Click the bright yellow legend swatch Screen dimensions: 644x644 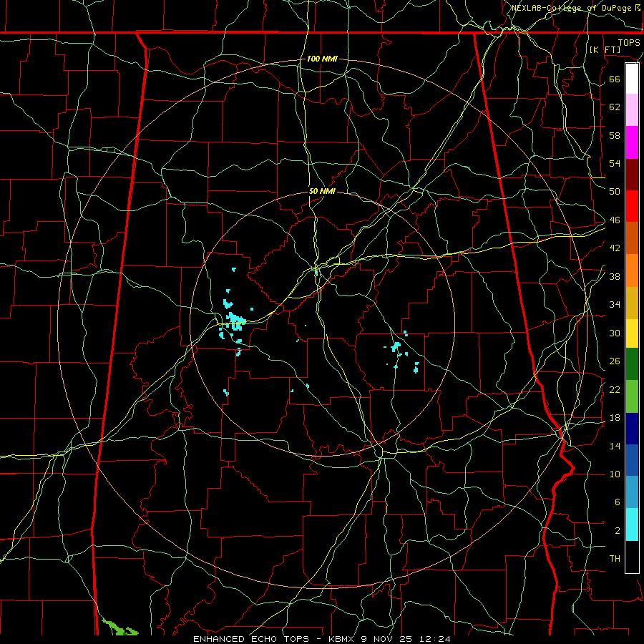point(632,333)
